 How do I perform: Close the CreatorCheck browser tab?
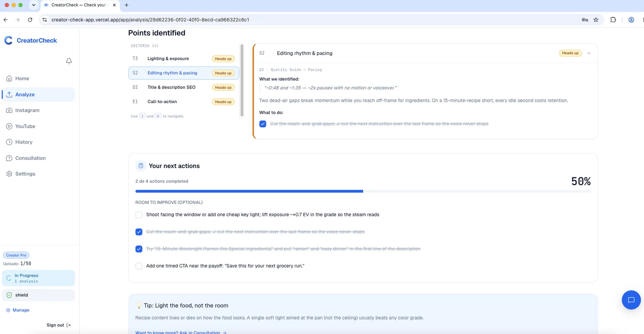pyautogui.click(x=114, y=5)
